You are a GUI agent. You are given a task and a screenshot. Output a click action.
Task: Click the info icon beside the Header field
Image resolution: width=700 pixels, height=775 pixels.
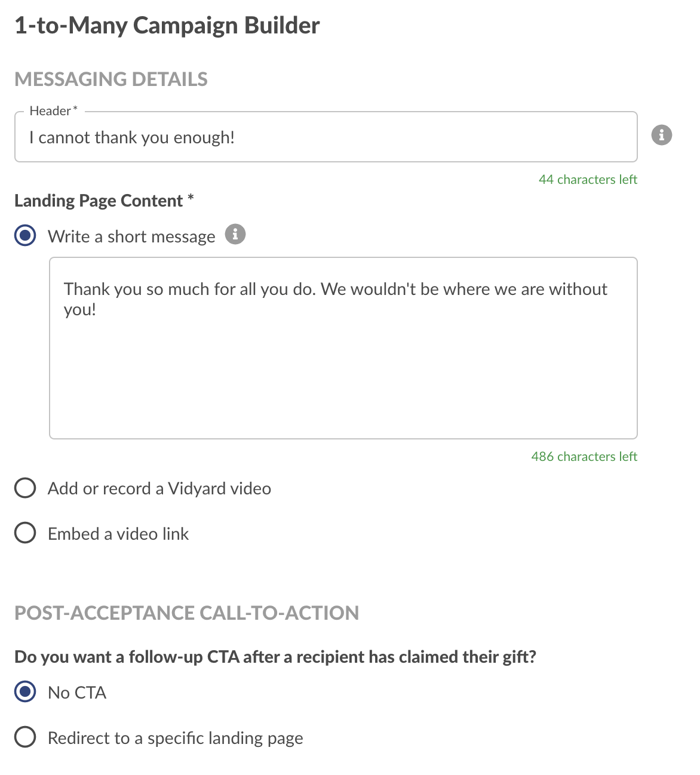661,135
